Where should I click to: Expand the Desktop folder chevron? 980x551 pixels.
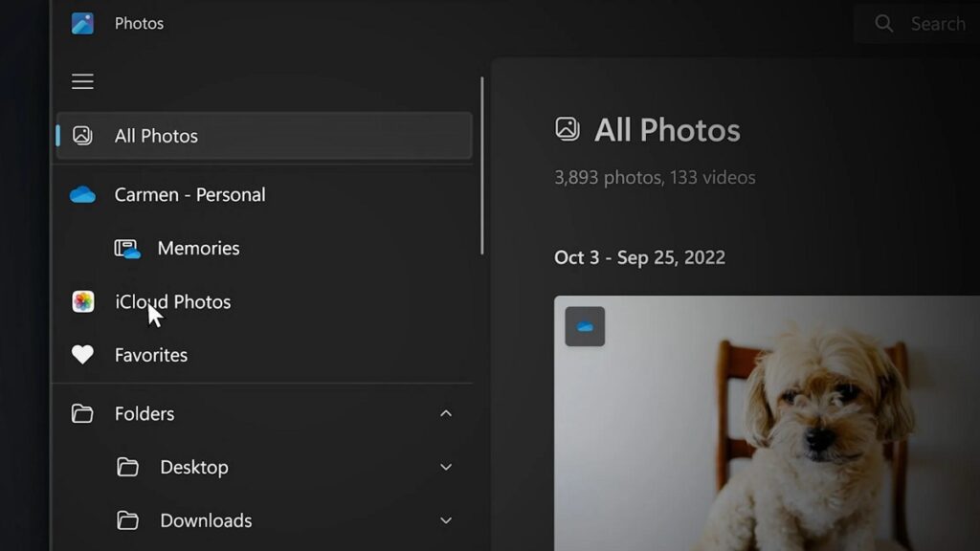446,467
